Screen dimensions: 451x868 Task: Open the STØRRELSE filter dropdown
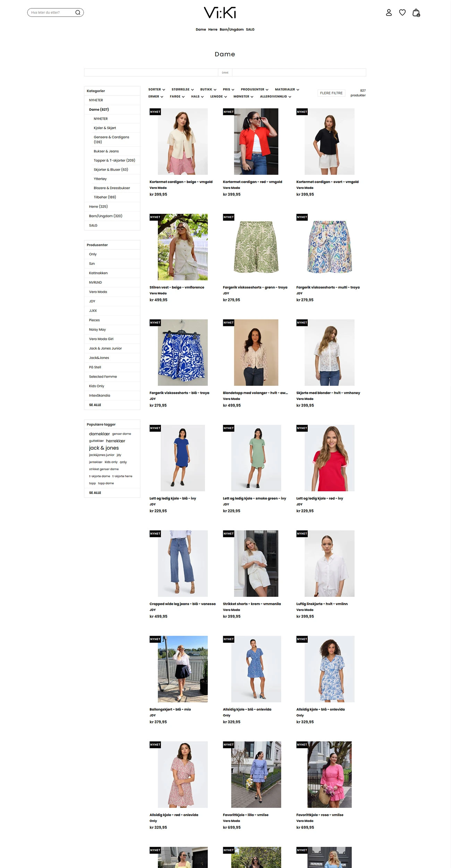[182, 90]
